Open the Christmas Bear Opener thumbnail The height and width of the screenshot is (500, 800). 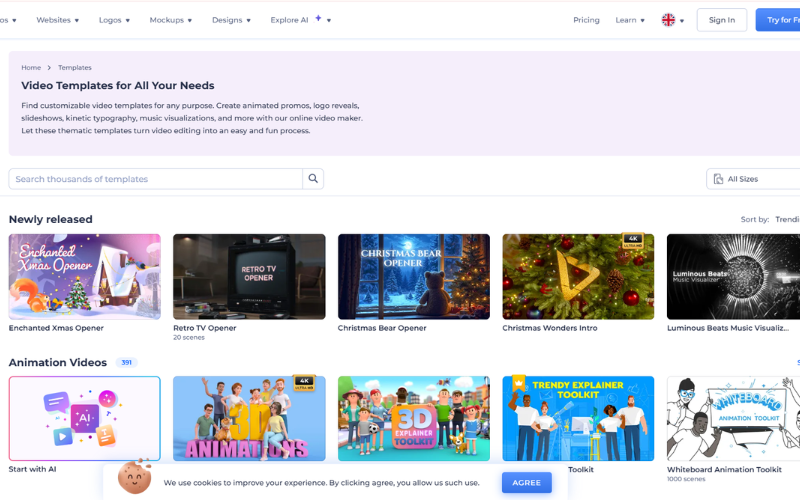[x=414, y=277]
